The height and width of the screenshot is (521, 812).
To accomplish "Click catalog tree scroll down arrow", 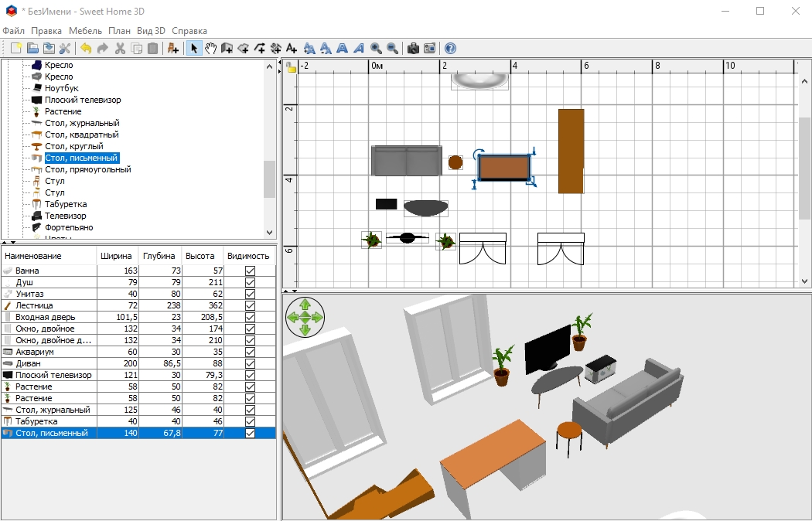I will pos(269,233).
